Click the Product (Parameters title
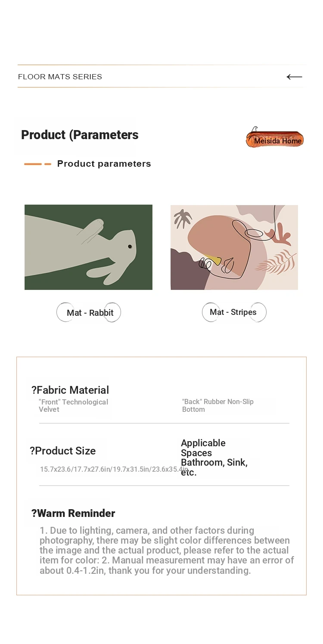This screenshot has height=644, width=323. point(80,135)
